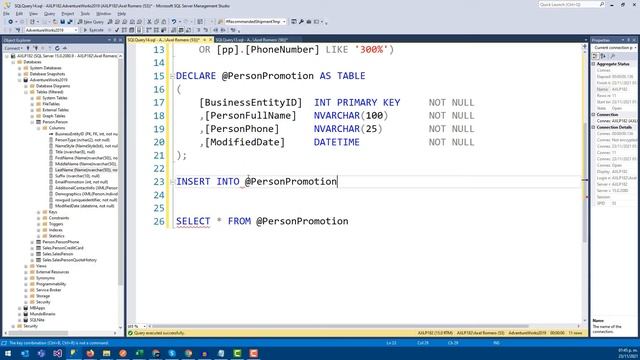Select the Indexes folder
Viewport: 640px width, 360px height.
tap(55, 230)
